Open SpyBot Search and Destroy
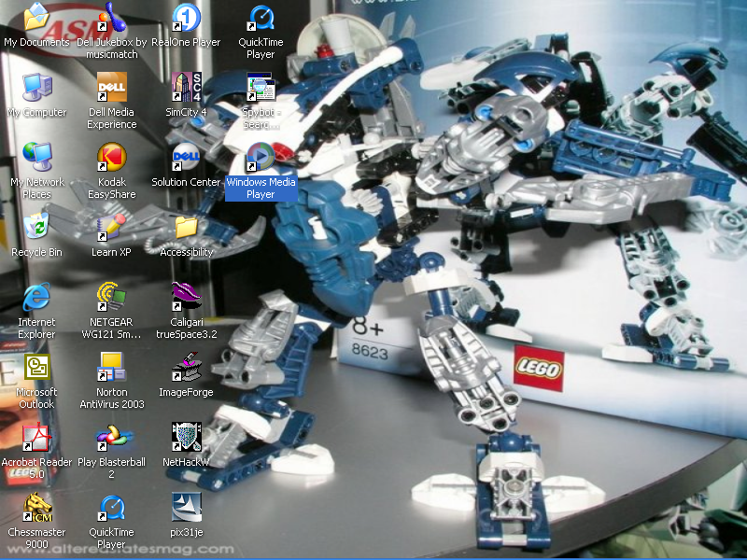Viewport: 747px width, 560px height. 261,91
